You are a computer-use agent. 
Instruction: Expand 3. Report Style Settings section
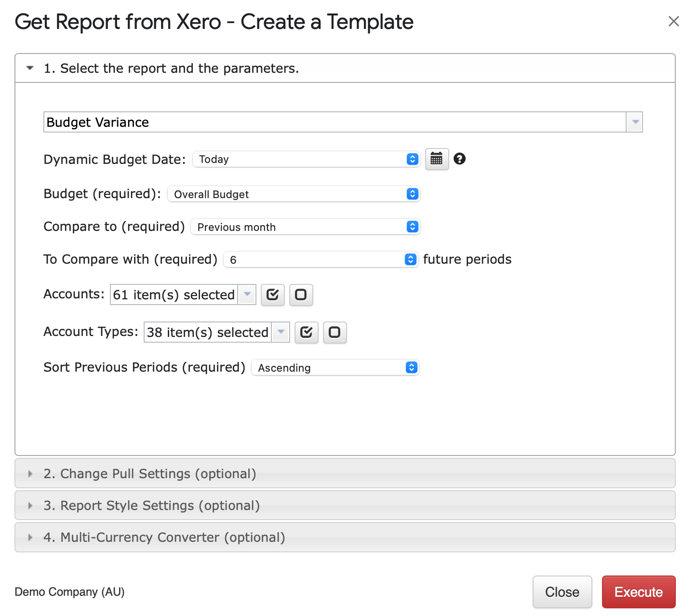pos(345,505)
